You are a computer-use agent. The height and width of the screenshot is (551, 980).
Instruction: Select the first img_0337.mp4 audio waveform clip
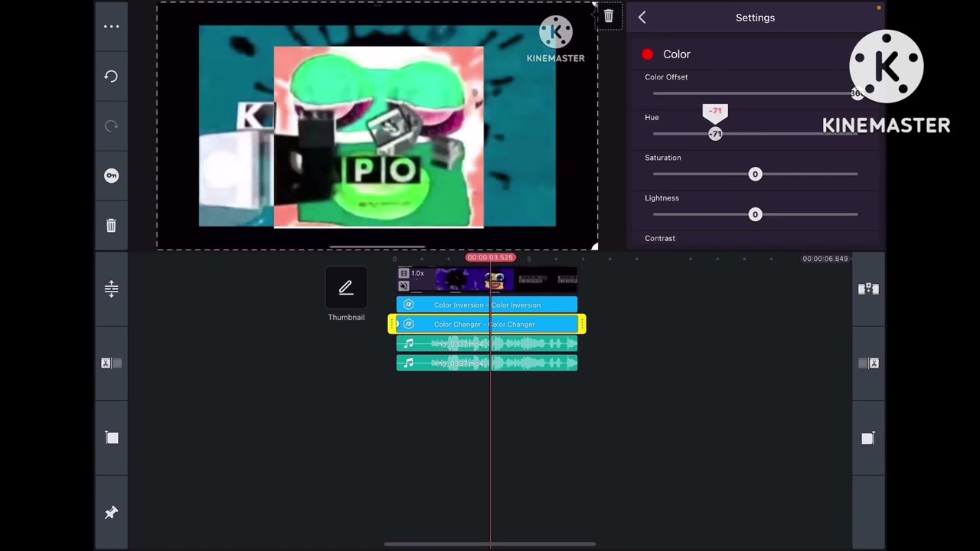(487, 344)
